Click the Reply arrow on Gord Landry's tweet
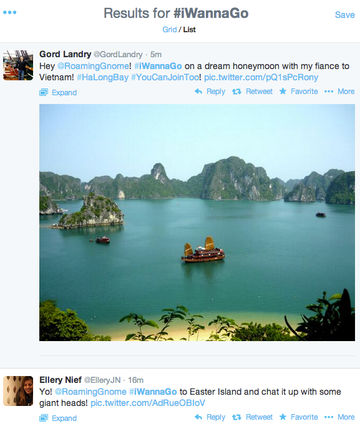This screenshot has width=360, height=427. 210,91
